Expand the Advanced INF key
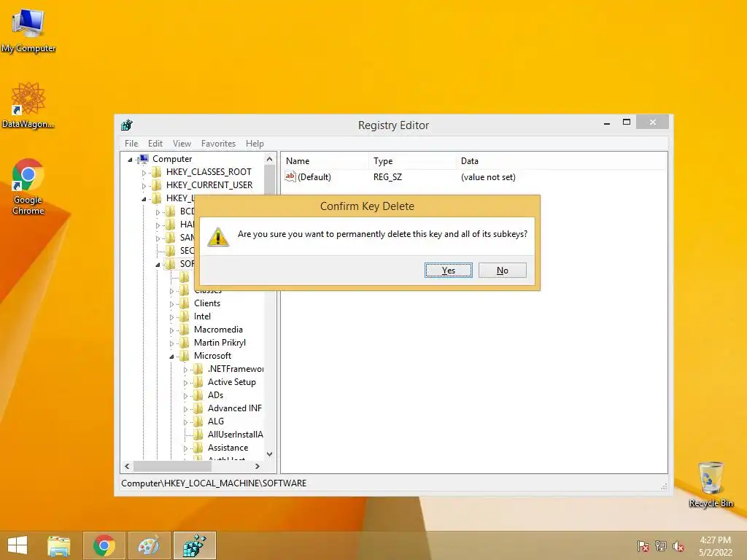Screen dimensions: 747x560 tap(185, 409)
